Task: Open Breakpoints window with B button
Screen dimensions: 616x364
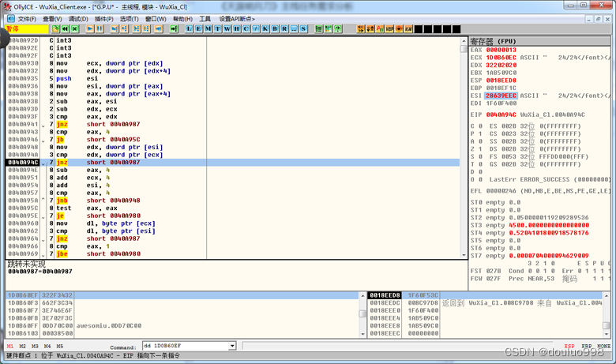Action: 275,28
